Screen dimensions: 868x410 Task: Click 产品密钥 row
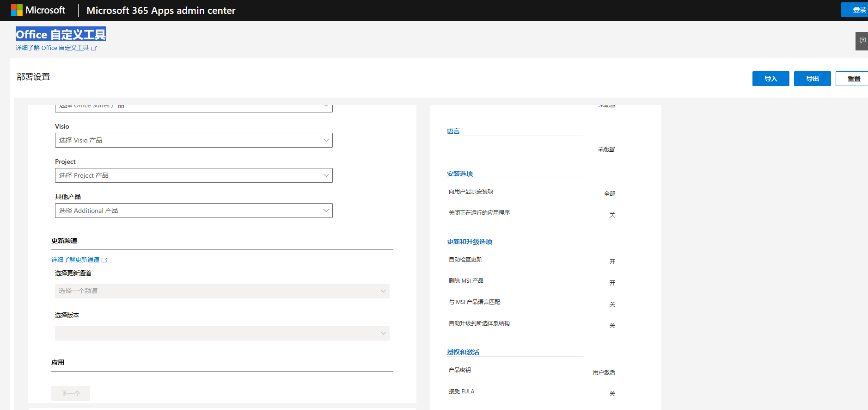click(532, 370)
